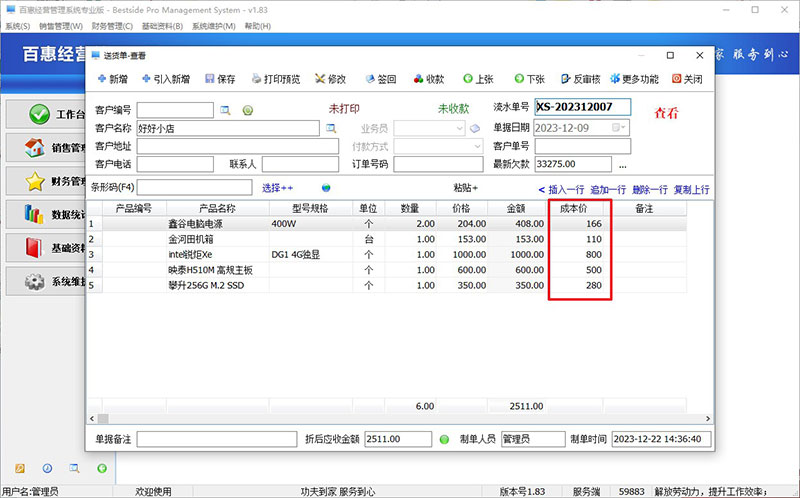
Task: Click the 反审核 un-audit button
Action: (581, 79)
